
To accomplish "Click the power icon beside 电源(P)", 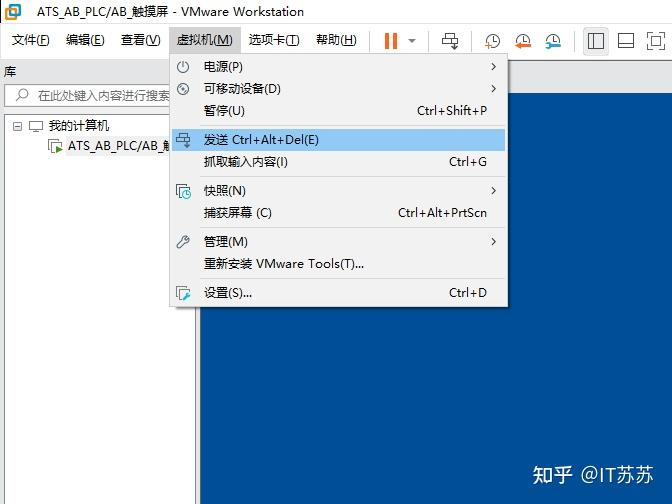I will (183, 67).
